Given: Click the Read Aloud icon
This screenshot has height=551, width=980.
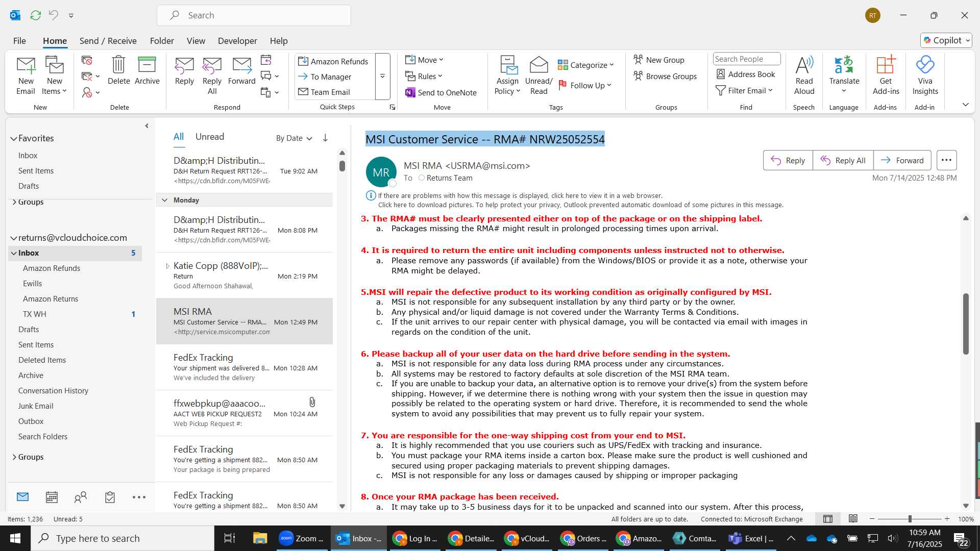Looking at the screenshot, I should (804, 75).
